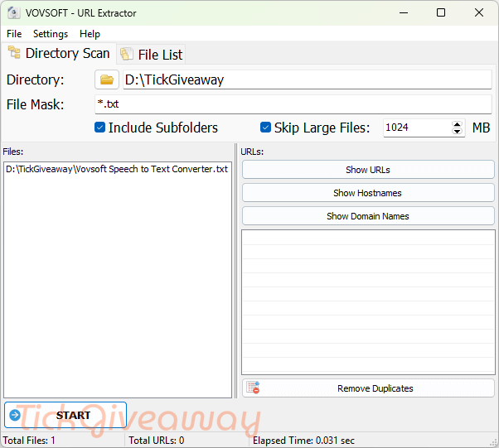
Task: Toggle the Skip Large Files checkbox
Action: click(265, 128)
